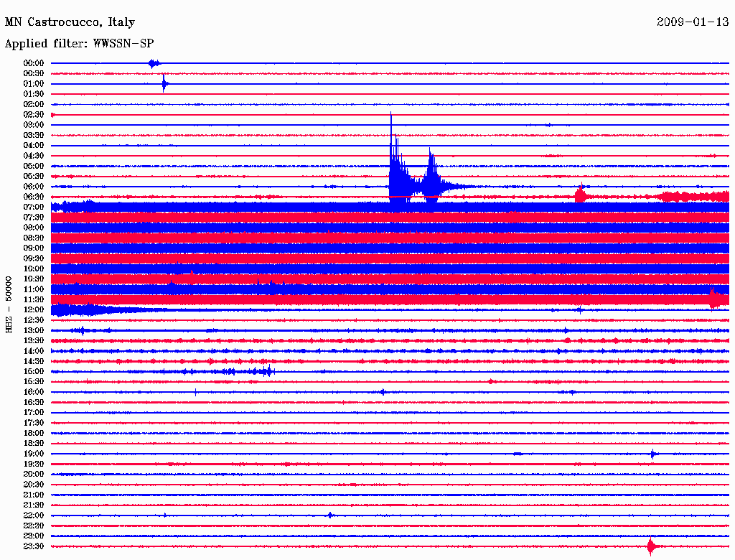
Task: Click the 08:00 time label
Action: 34,228
